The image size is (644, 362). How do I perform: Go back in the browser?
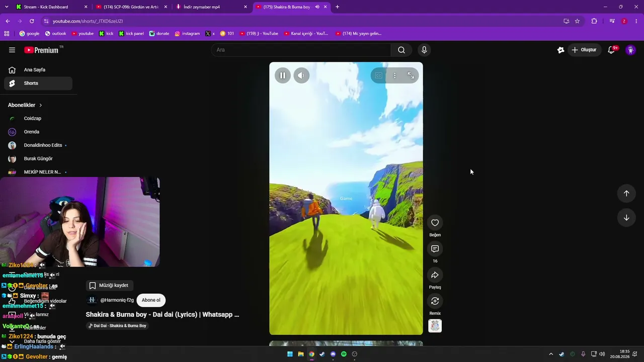coord(8,21)
